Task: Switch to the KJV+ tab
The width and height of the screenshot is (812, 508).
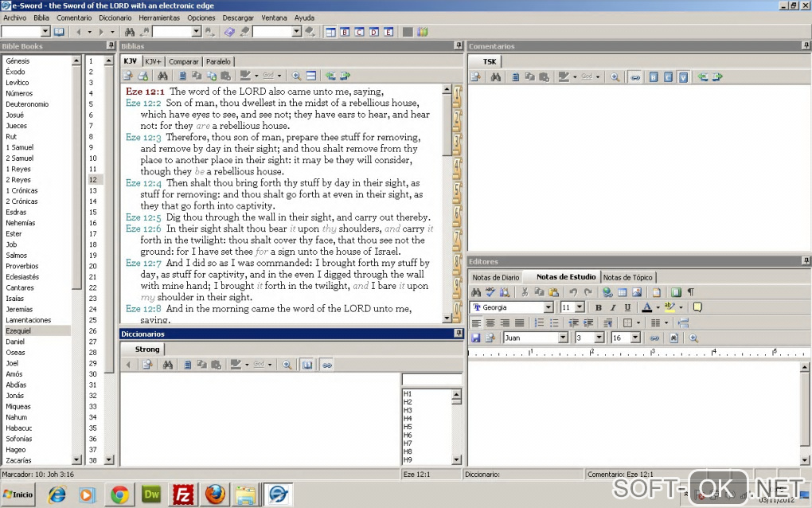Action: click(153, 61)
